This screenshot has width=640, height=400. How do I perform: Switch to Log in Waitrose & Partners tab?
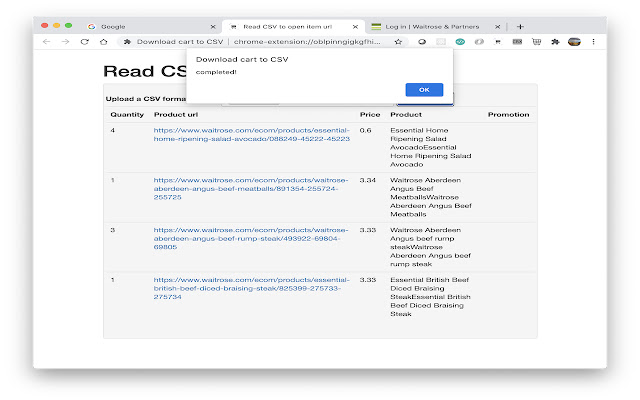point(435,27)
